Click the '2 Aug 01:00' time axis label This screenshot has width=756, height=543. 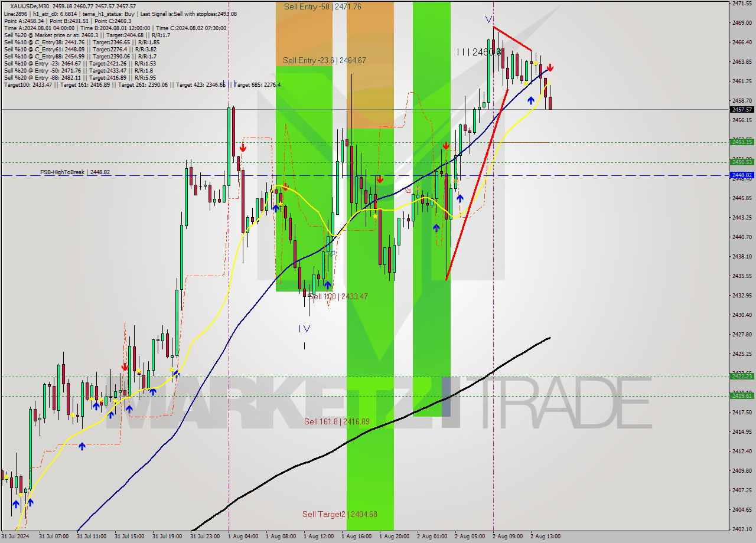pos(432,537)
